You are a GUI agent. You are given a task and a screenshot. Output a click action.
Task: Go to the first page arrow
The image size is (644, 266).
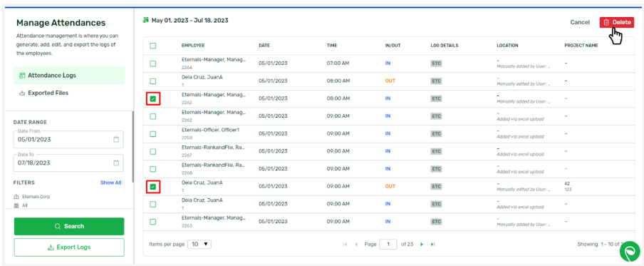(x=345, y=244)
